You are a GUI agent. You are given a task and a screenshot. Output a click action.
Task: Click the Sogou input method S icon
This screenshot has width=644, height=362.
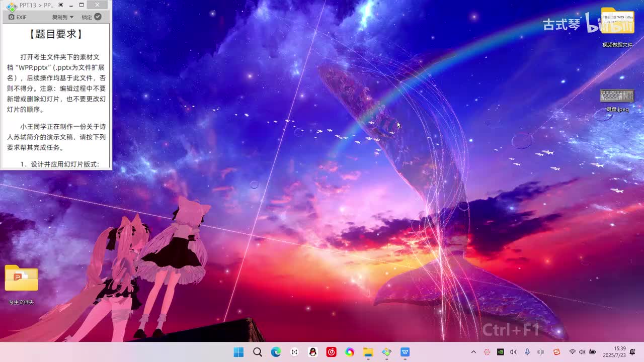556,352
